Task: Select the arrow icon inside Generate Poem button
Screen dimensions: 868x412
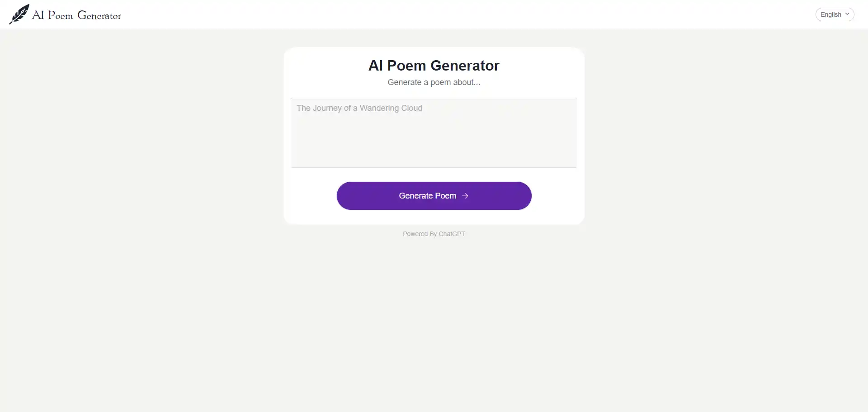Action: click(465, 195)
